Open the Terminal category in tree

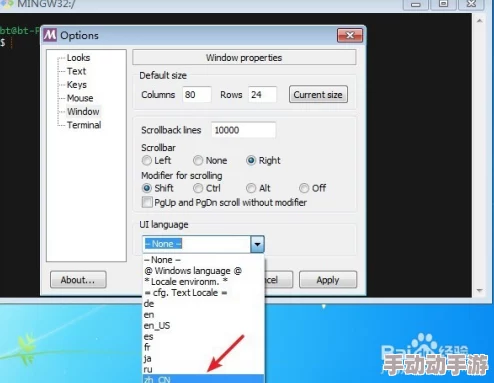84,125
